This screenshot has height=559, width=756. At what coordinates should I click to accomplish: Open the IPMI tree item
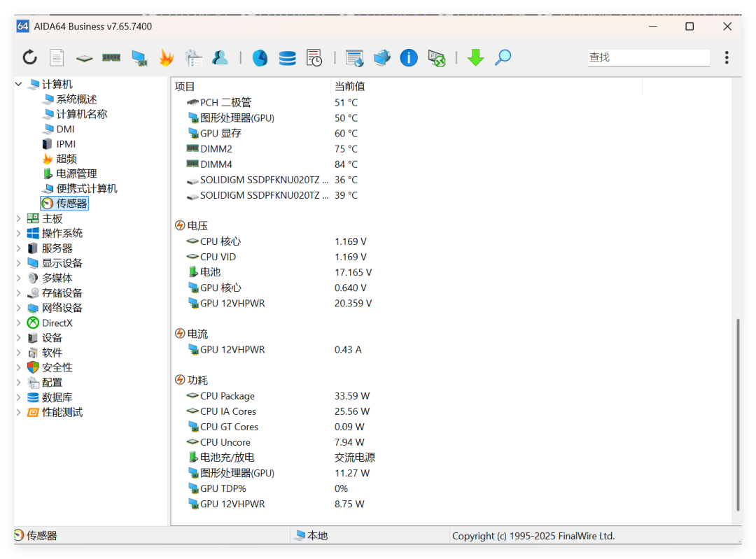point(66,143)
